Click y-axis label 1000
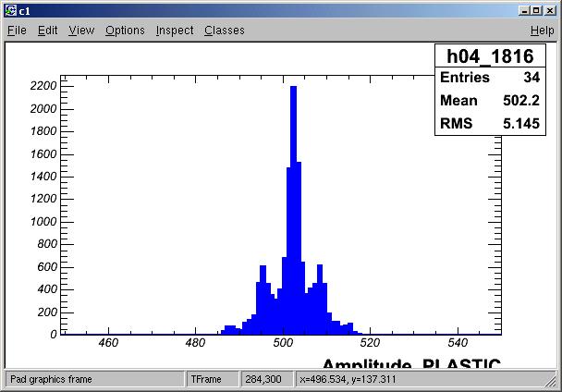This screenshot has height=392, width=562. (x=43, y=222)
